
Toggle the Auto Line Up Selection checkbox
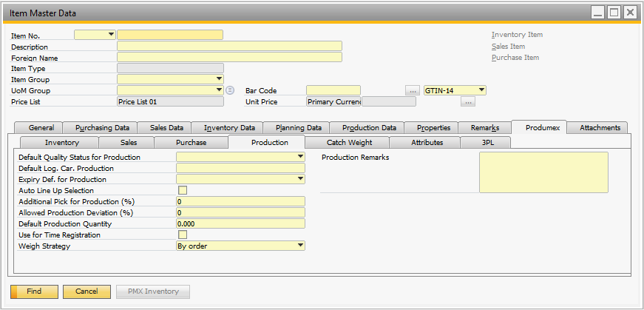pyautogui.click(x=182, y=190)
